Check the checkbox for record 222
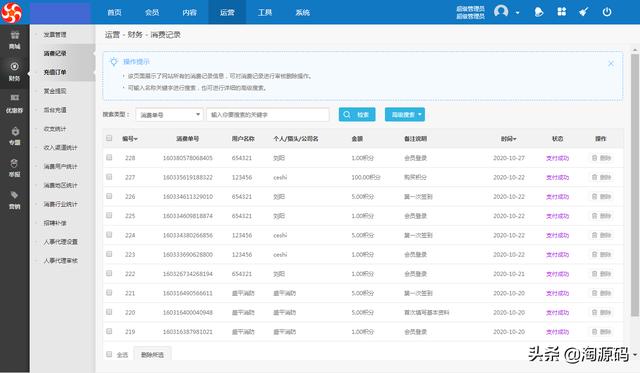The width and height of the screenshot is (640, 373). [x=109, y=273]
